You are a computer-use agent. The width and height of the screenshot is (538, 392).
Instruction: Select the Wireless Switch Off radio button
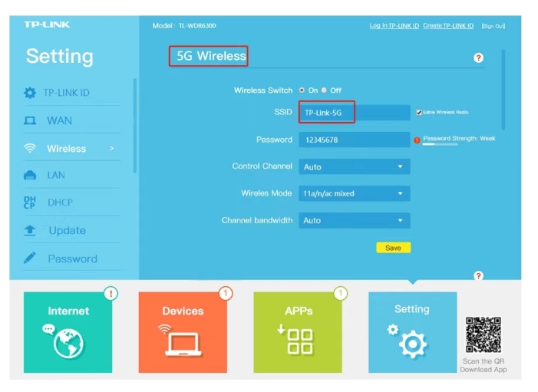click(x=324, y=91)
